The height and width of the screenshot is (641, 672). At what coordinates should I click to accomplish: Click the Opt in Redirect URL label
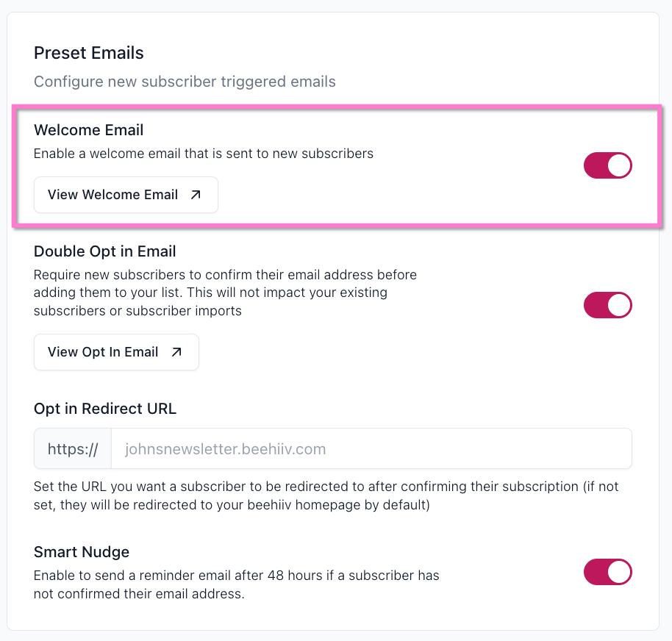coord(105,408)
